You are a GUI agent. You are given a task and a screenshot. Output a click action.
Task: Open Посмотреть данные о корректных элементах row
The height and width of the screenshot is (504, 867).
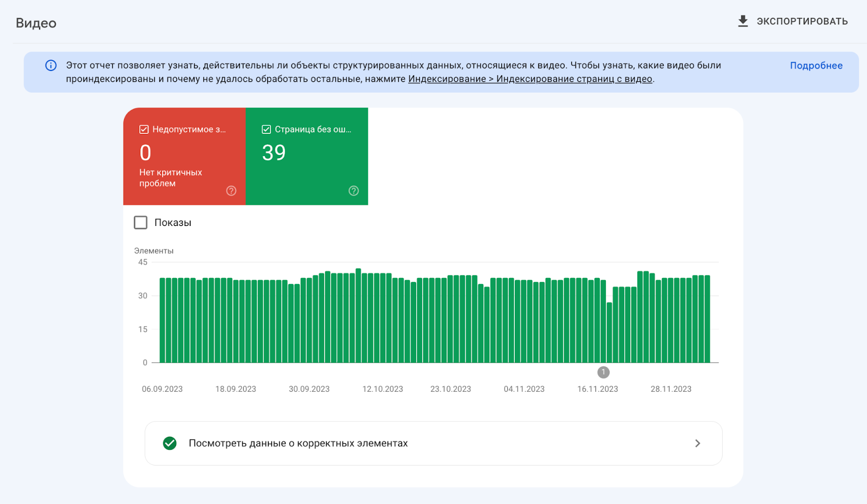433,443
